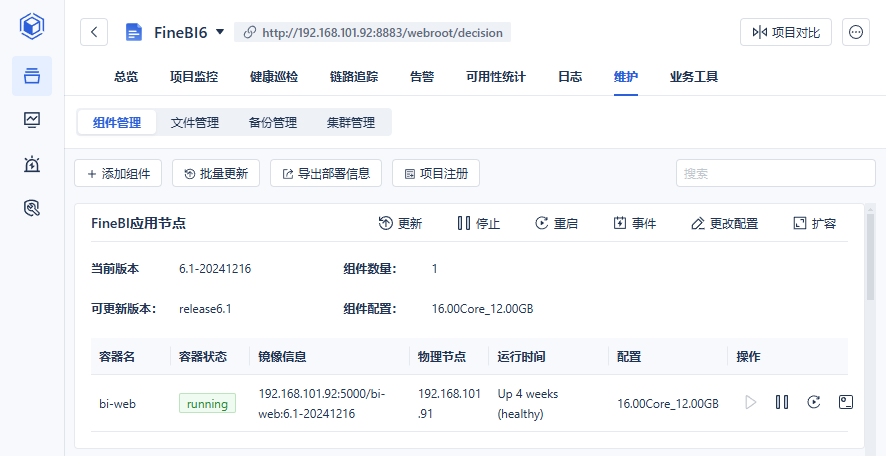
Task: Switch to the 可用性统计 tab
Action: point(496,77)
